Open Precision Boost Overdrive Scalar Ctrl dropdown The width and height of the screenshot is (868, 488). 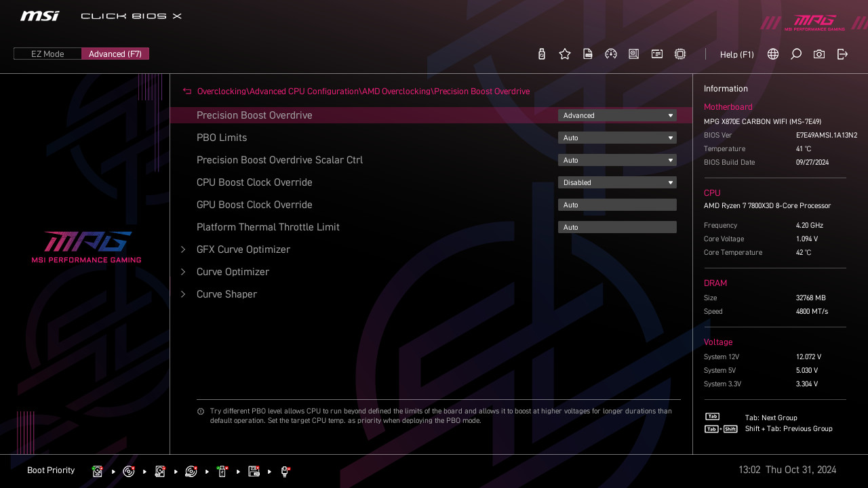(617, 160)
